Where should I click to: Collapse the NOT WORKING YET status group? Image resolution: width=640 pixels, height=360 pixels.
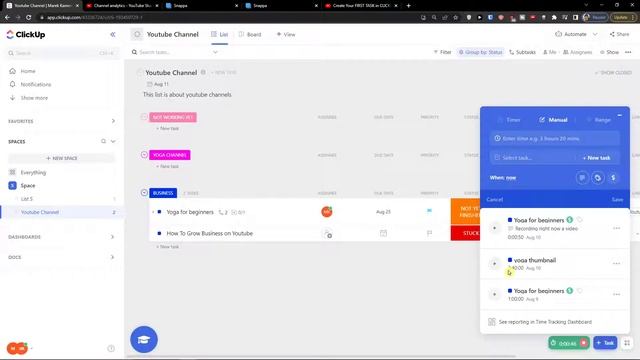tap(144, 117)
